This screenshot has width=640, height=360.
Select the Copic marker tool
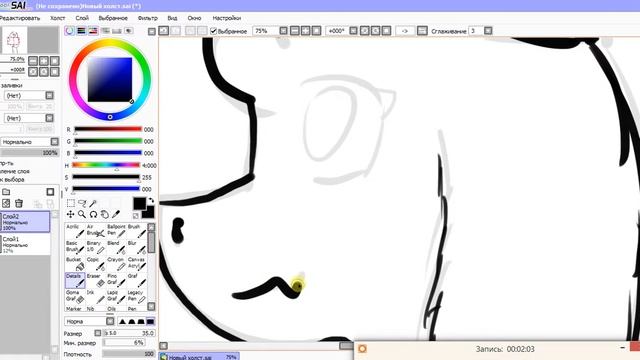click(96, 264)
